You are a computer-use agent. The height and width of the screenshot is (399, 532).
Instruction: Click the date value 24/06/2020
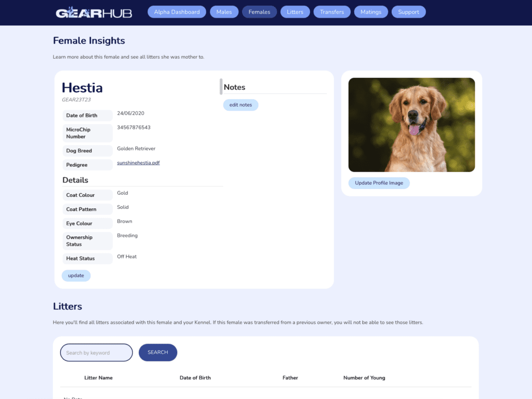tap(130, 113)
